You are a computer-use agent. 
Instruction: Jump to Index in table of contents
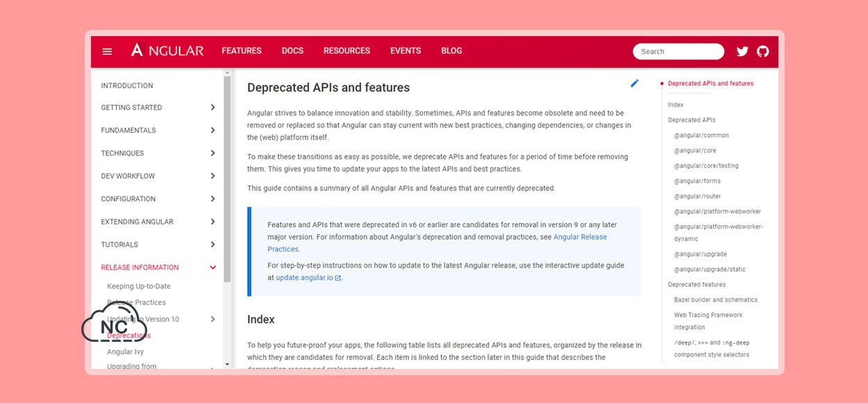676,105
